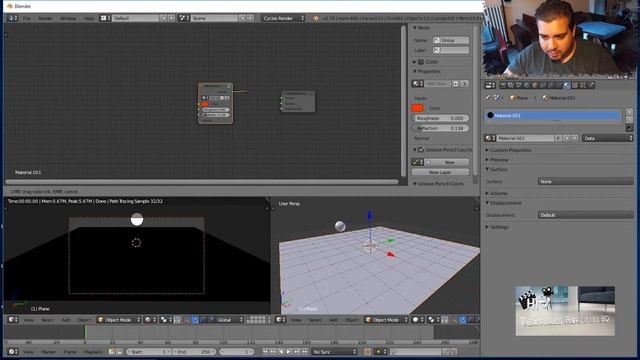Click the Blender logo in the title bar
The image size is (640, 360).
click(9, 6)
